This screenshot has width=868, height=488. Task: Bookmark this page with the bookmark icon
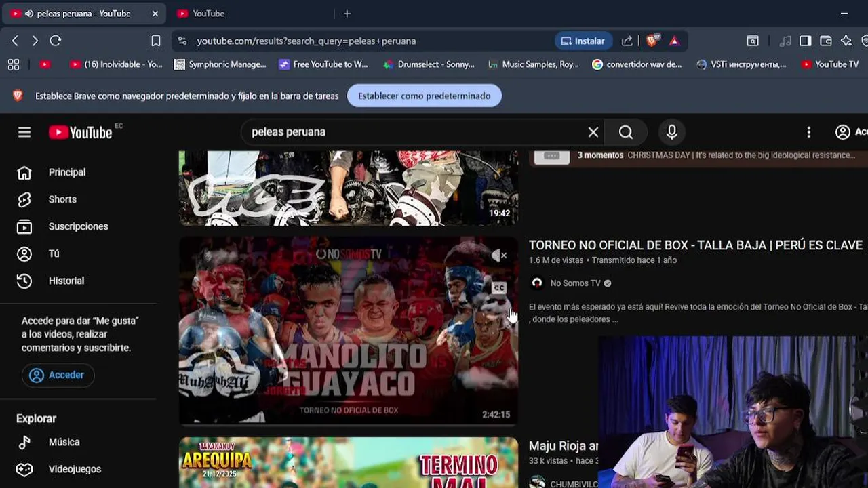pos(156,41)
